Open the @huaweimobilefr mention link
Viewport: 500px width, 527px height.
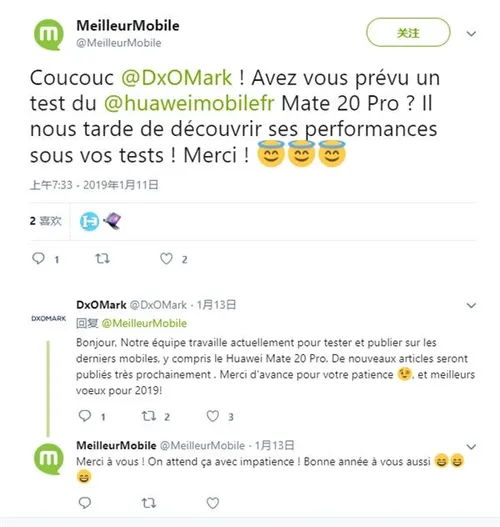189,104
